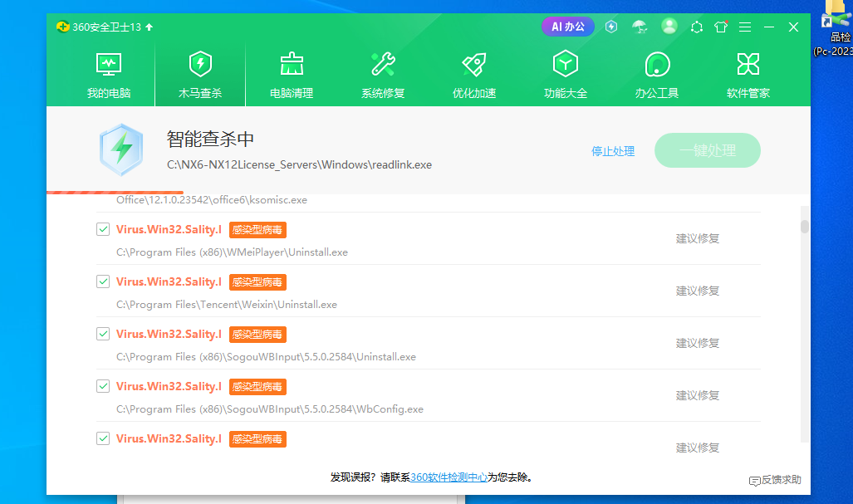Open 软件管家 tab
The width and height of the screenshot is (853, 504).
pos(748,75)
